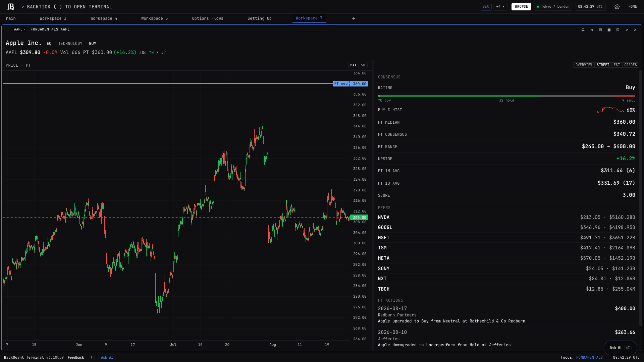Select the OVERVIEW view tab
This screenshot has height=362, width=644.
[x=584, y=65]
